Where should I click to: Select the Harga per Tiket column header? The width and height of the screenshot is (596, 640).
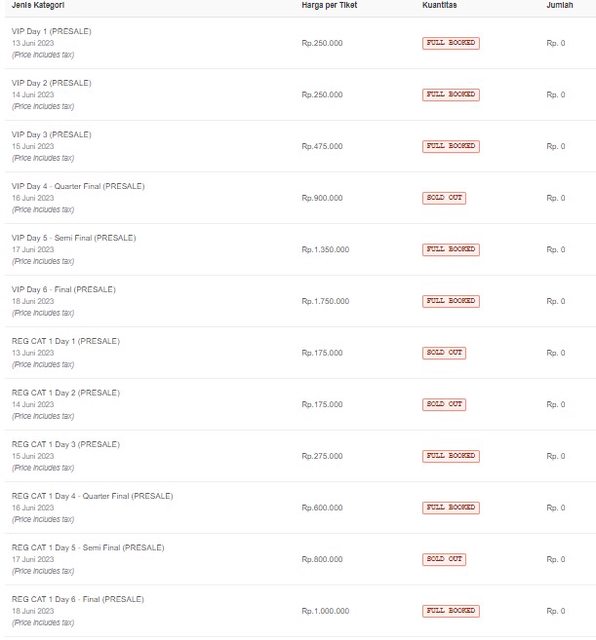[329, 5]
